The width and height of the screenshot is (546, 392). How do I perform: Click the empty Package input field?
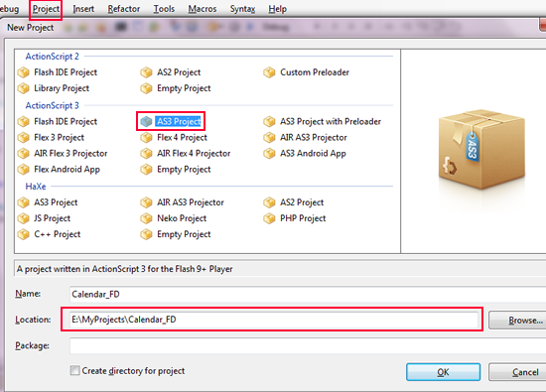(x=308, y=345)
